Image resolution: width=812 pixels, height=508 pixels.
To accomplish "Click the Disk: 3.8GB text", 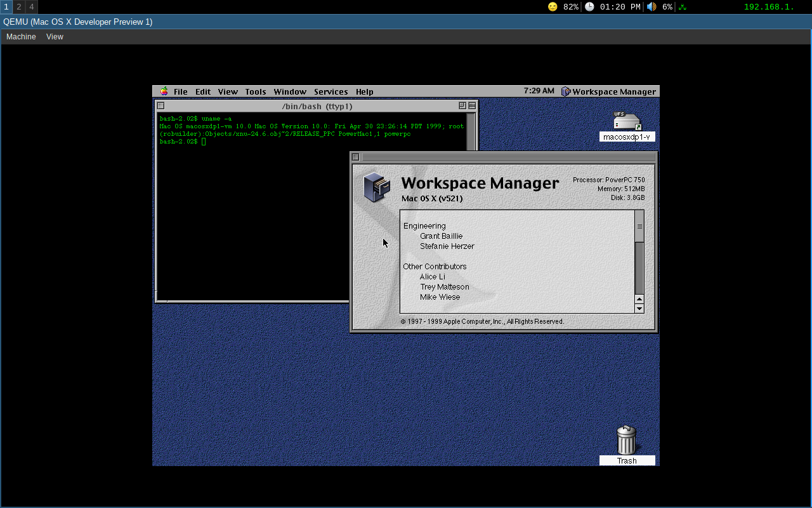I will [627, 198].
